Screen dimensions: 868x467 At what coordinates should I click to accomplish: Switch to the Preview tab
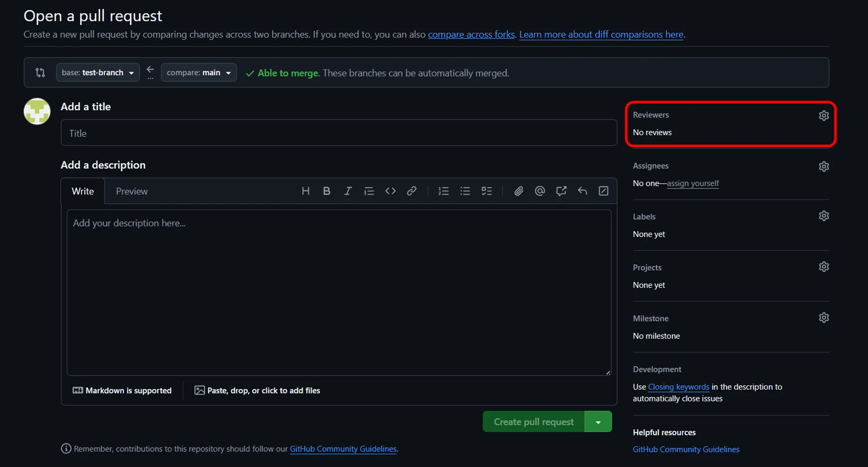click(x=132, y=191)
